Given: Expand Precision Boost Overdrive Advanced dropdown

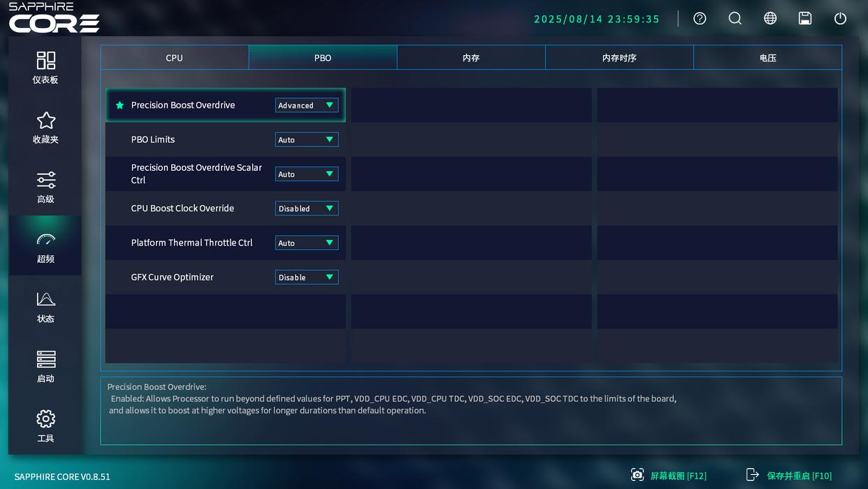Looking at the screenshot, I should (x=307, y=105).
